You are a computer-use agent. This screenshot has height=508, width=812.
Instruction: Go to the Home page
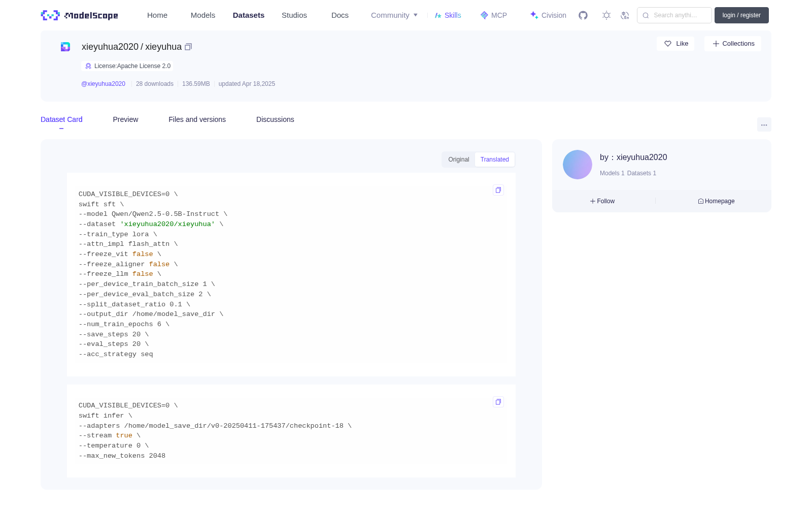tap(157, 15)
